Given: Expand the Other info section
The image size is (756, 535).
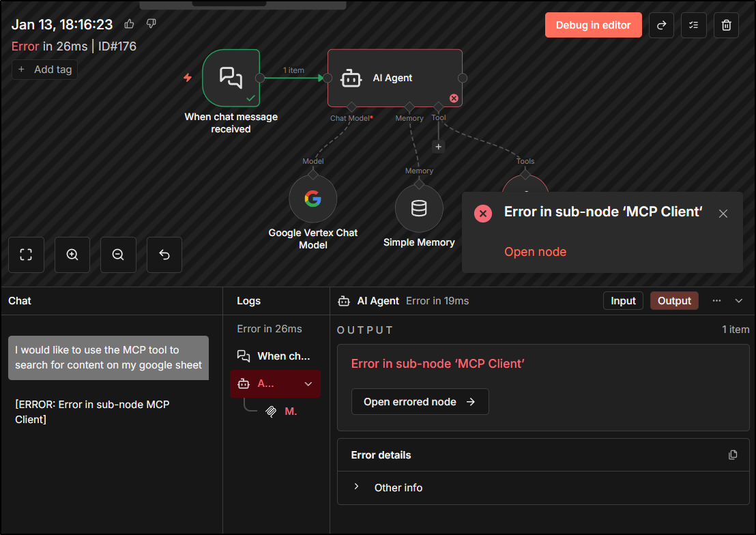Looking at the screenshot, I should click(356, 487).
